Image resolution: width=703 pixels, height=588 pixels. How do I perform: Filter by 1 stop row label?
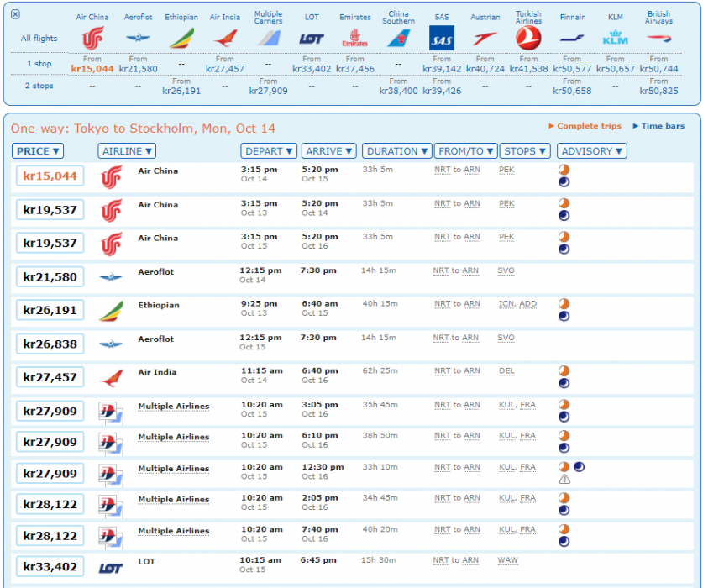(39, 64)
